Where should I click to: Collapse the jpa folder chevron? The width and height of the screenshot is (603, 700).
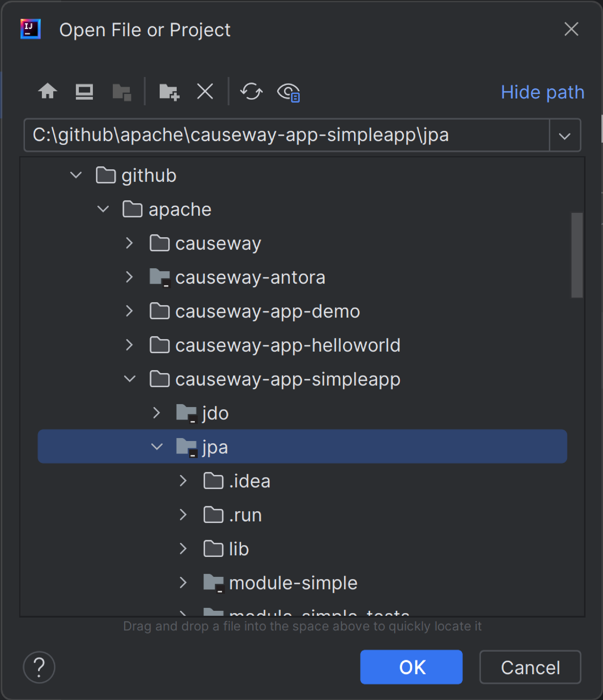coord(157,447)
